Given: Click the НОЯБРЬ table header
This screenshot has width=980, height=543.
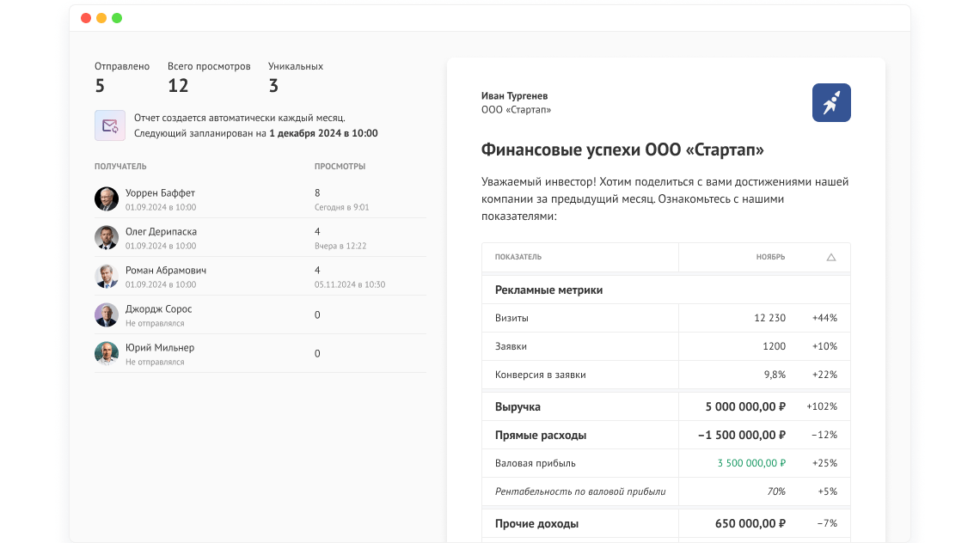Looking at the screenshot, I should (x=770, y=258).
